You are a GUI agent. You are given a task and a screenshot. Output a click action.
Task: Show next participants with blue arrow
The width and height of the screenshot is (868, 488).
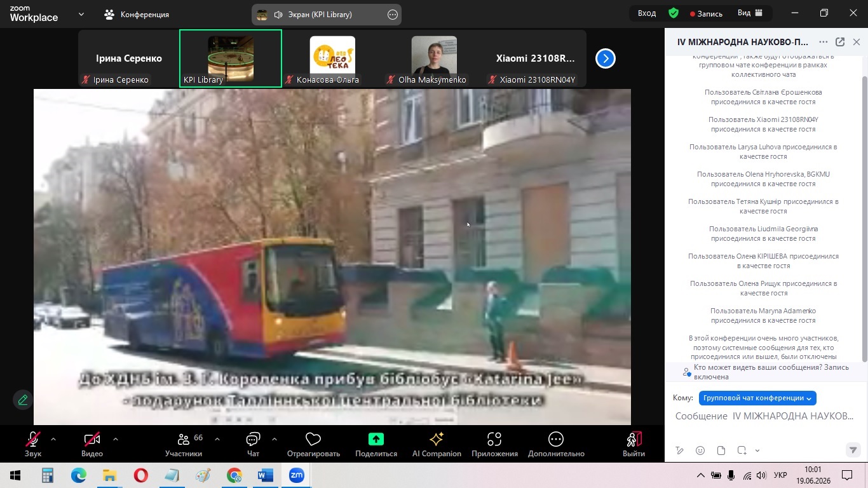coord(606,58)
